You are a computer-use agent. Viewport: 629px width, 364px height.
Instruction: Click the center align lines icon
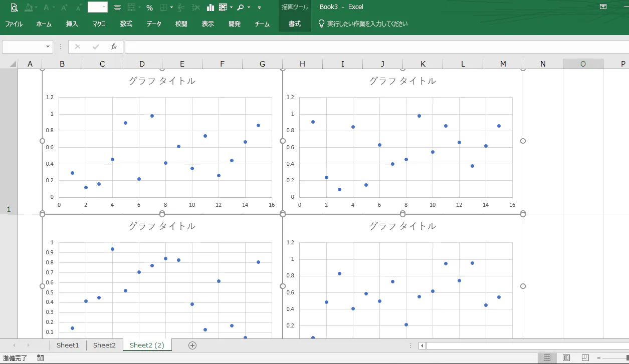click(117, 8)
